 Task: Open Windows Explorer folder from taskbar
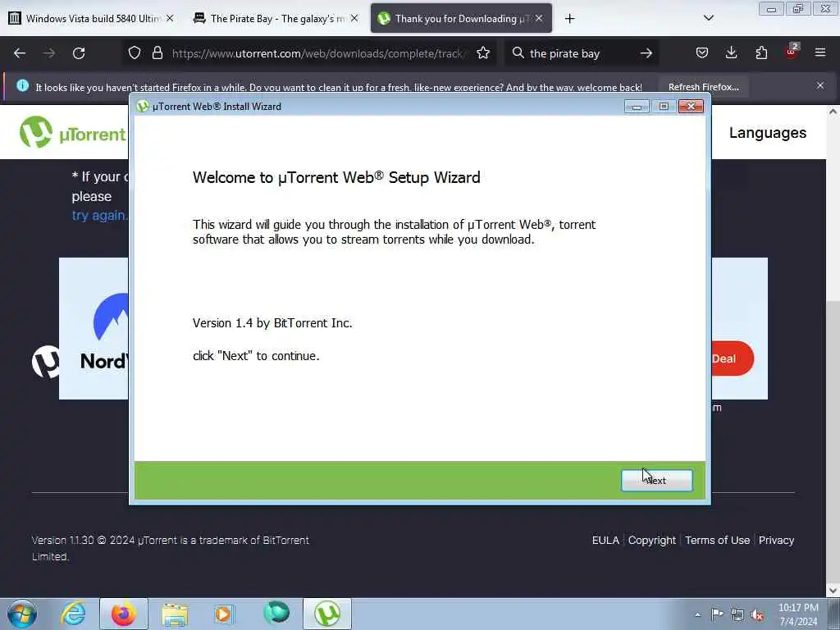175,614
